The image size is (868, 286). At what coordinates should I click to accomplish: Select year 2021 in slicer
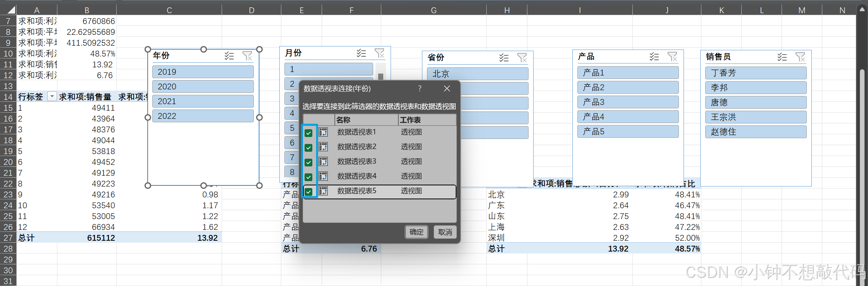(x=203, y=101)
